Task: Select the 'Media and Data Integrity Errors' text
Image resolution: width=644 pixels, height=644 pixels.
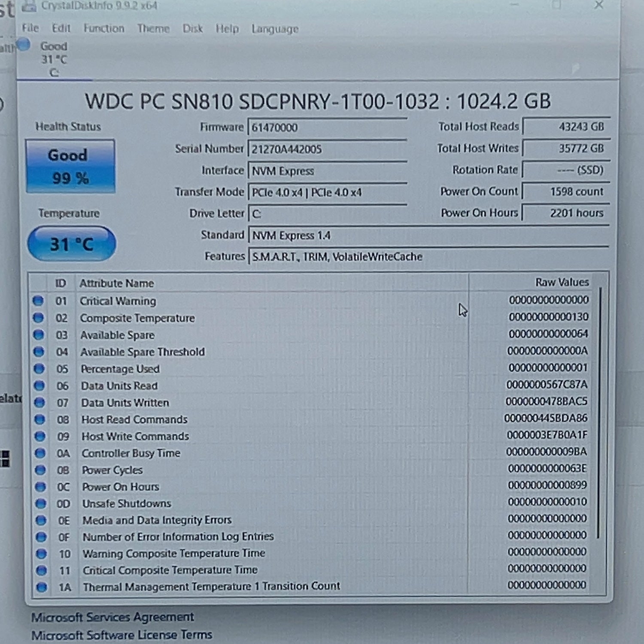Action: [157, 520]
